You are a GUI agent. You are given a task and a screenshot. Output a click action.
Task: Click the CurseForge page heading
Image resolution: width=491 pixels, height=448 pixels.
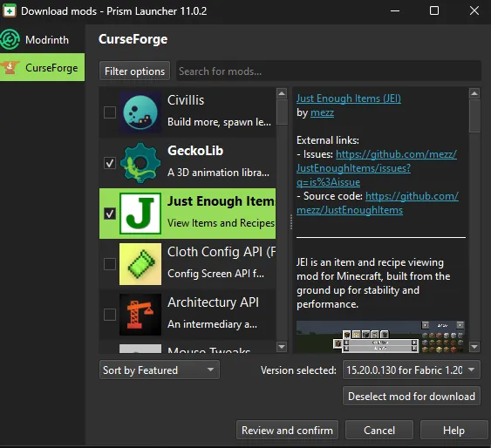click(x=133, y=39)
